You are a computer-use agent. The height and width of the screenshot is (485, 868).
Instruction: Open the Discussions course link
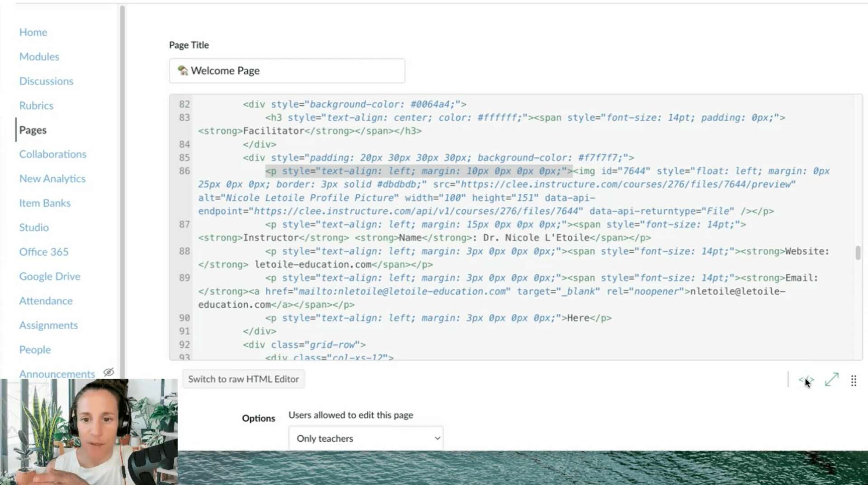46,81
